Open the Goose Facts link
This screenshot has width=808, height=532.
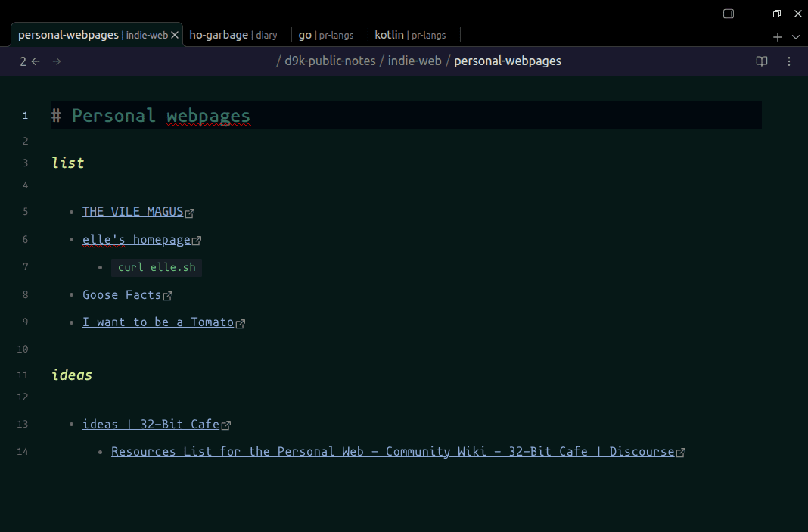click(x=122, y=295)
